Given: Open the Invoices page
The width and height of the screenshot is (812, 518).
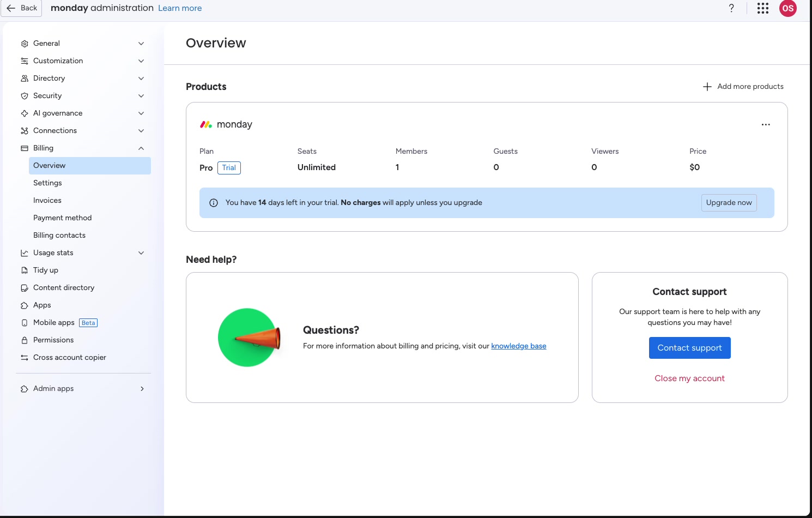Looking at the screenshot, I should coord(90,201).
